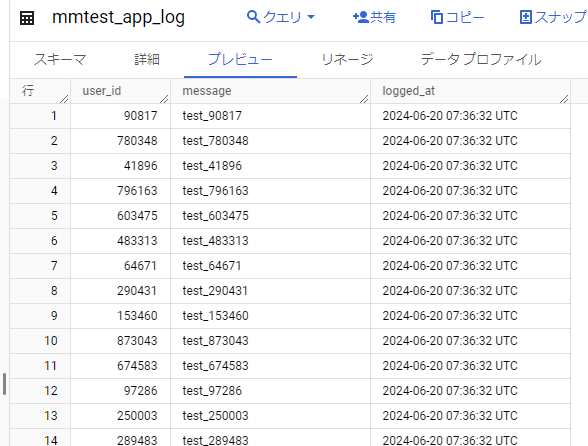Viewport: 588px width, 446px height.
Task: Click the 共有 share button
Action: [x=374, y=17]
